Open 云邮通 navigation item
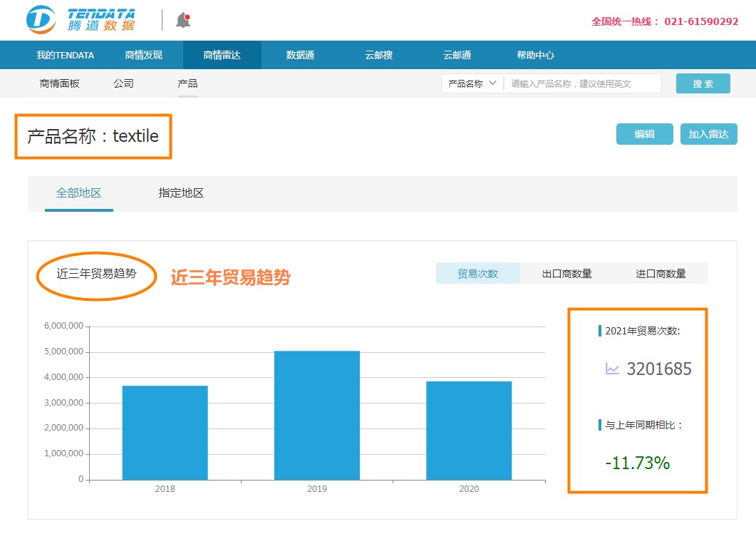This screenshot has height=534, width=756. coord(457,55)
